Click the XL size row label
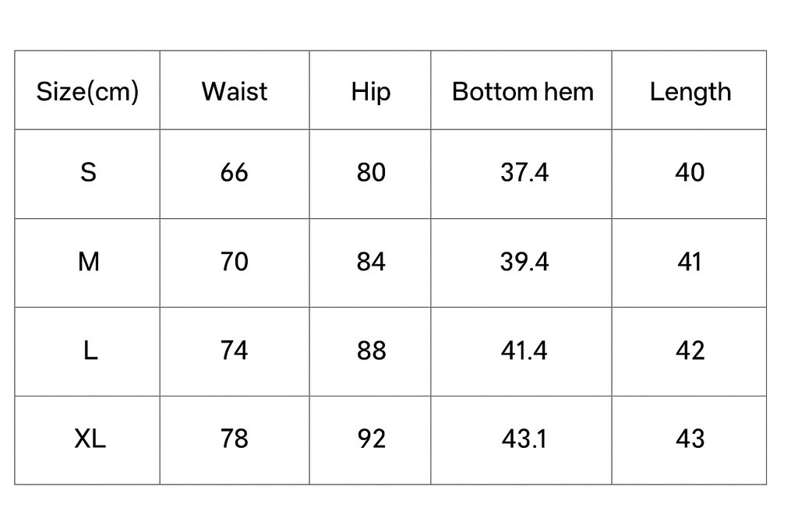Viewport: 798px width, 532px height. click(x=90, y=439)
